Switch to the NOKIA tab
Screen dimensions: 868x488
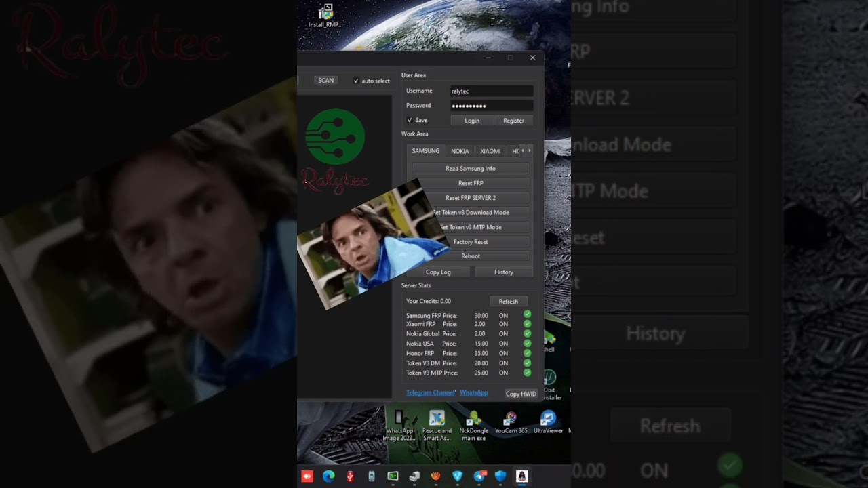point(460,151)
